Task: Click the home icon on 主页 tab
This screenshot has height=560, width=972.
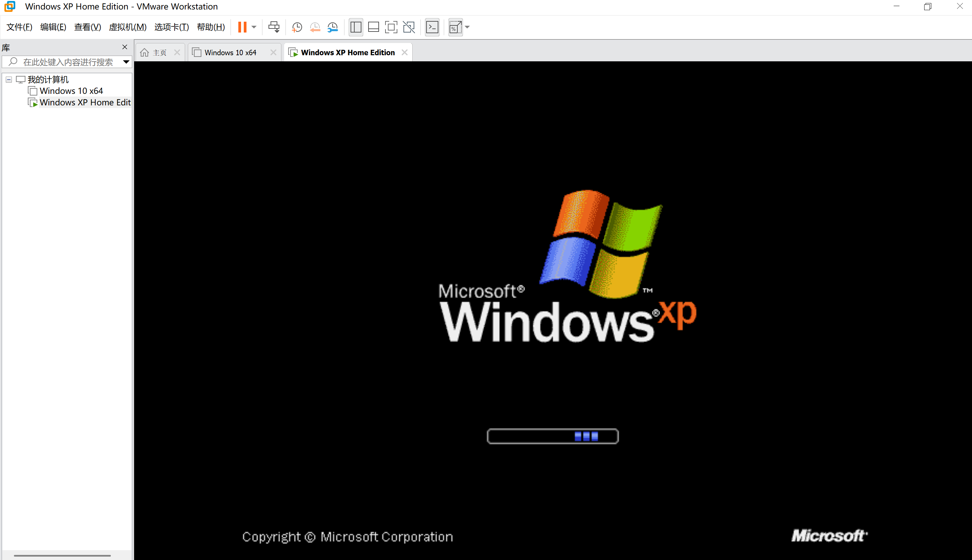Action: pyautogui.click(x=144, y=52)
